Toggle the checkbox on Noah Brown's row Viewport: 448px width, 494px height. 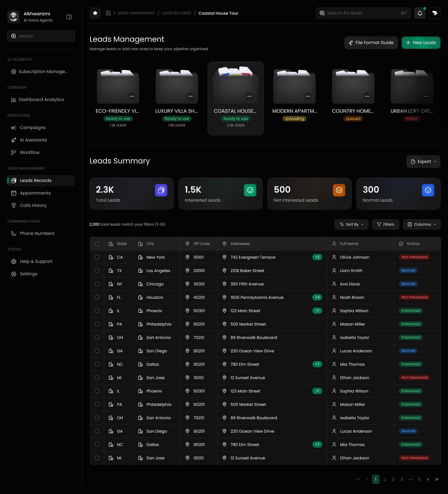[97, 297]
